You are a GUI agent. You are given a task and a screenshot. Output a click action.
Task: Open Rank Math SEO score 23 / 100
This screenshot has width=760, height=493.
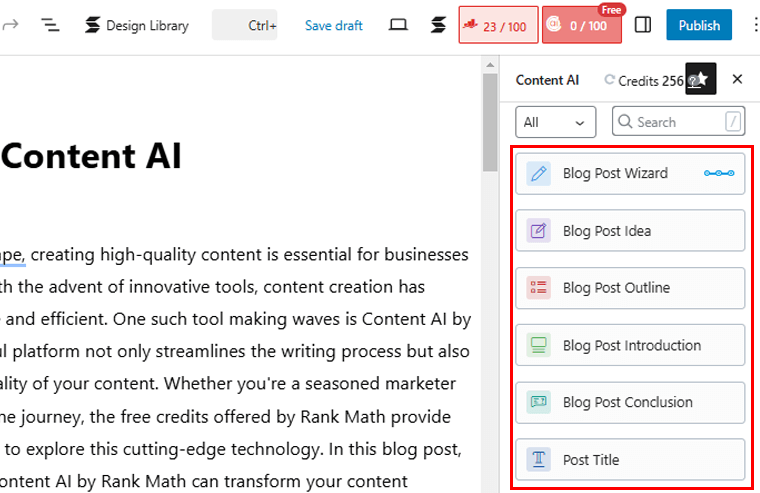point(498,25)
